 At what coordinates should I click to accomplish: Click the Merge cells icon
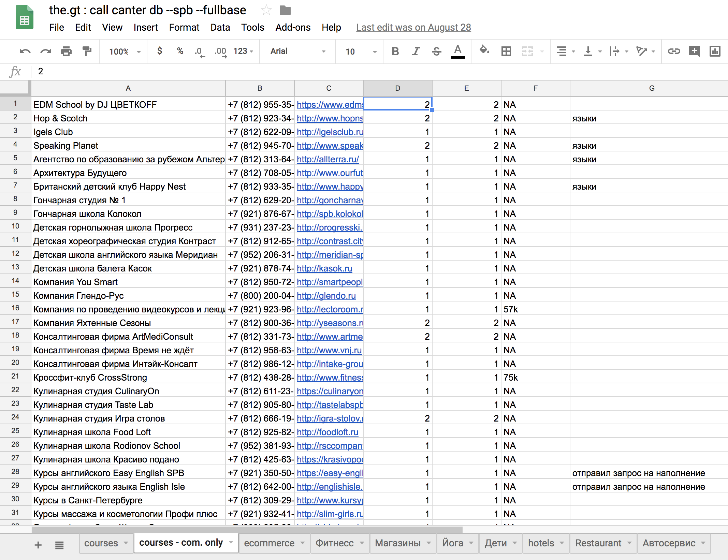527,51
